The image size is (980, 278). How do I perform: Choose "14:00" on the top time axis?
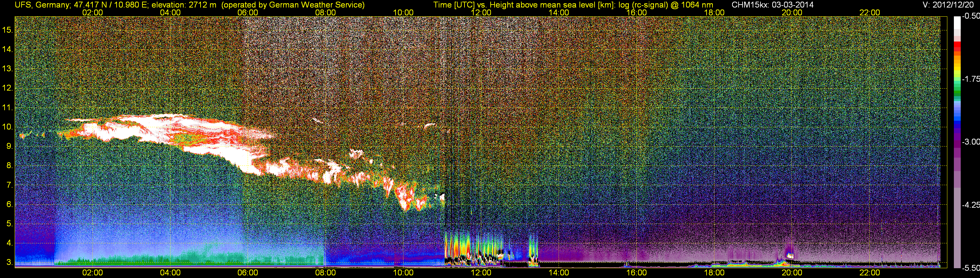pos(559,12)
